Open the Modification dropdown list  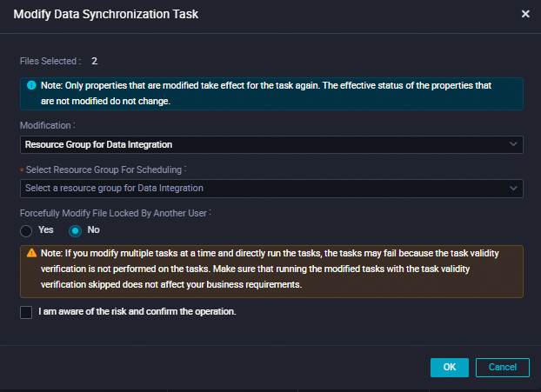point(261,143)
